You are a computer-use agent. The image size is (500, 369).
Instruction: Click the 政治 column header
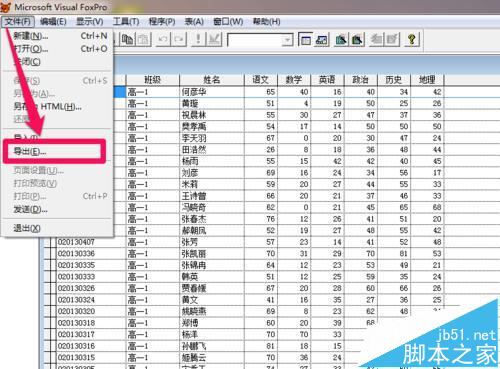pyautogui.click(x=360, y=80)
